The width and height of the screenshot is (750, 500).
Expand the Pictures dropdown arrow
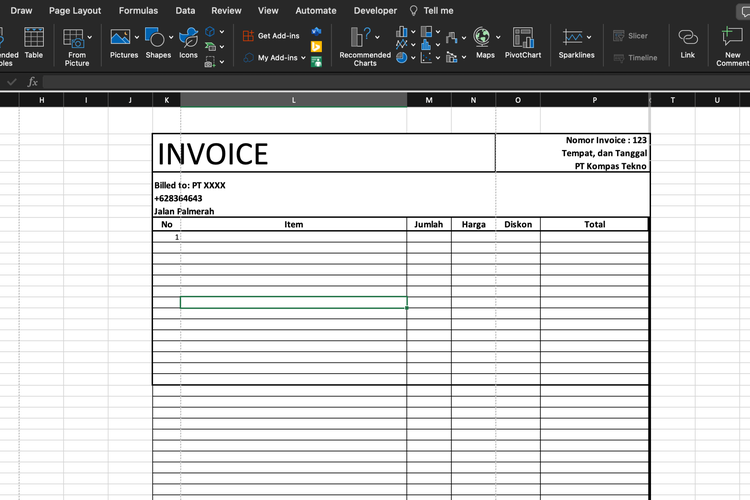(x=136, y=37)
